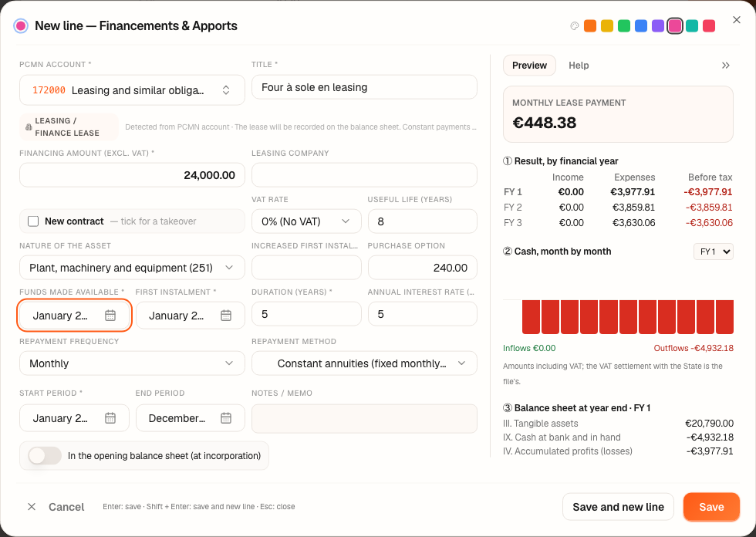
Task: Edit the Annual interest rate field
Action: pyautogui.click(x=423, y=314)
